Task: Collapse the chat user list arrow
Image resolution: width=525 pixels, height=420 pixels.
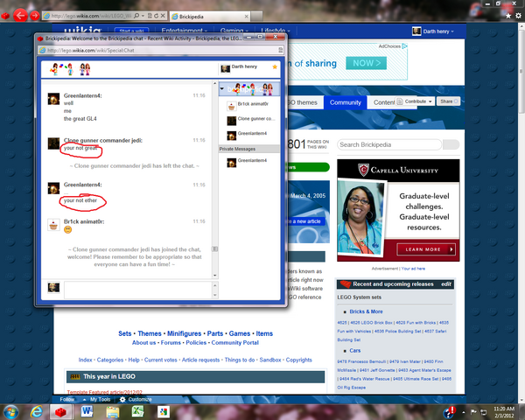Action: [x=222, y=89]
